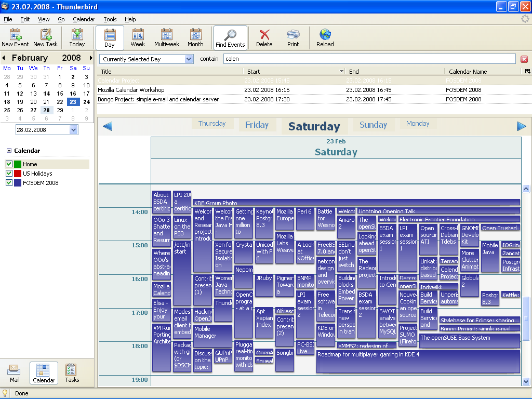Select day 16 in mini calendar
Image resolution: width=532 pixels, height=399 pixels.
pyautogui.click(x=73, y=94)
